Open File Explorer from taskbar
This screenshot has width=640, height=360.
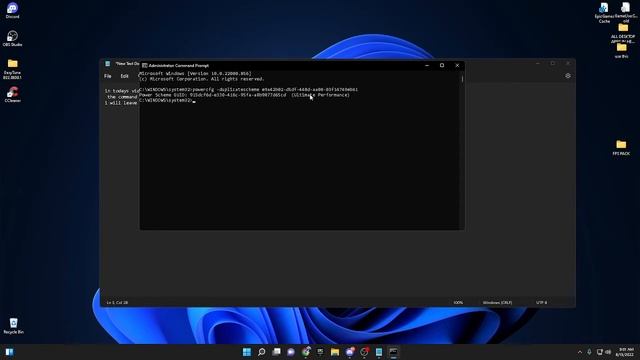[335, 352]
